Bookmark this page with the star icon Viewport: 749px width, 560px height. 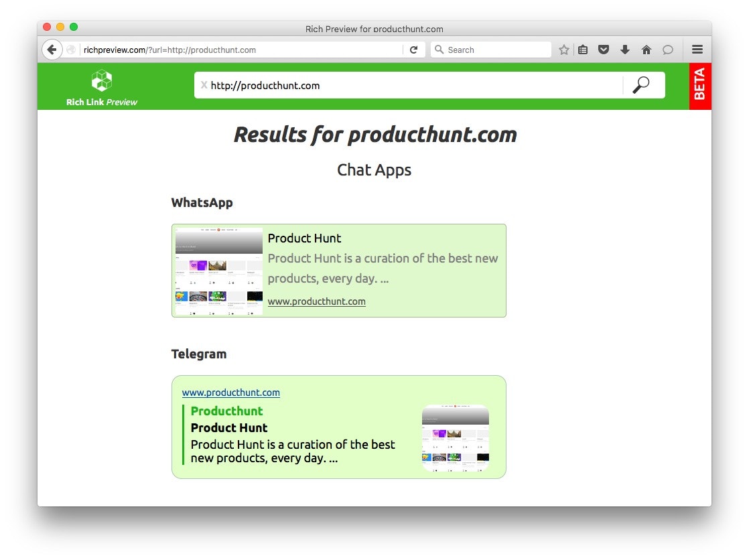pyautogui.click(x=563, y=50)
